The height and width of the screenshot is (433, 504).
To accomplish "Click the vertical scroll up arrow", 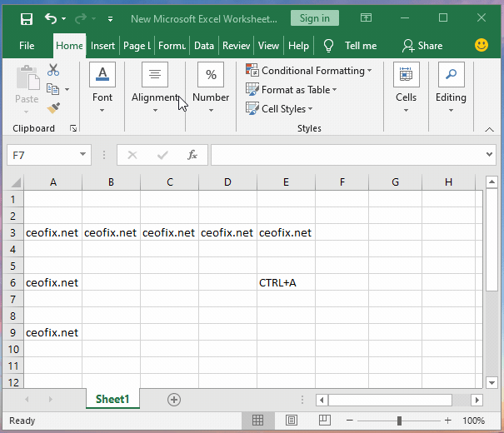I will [x=492, y=182].
